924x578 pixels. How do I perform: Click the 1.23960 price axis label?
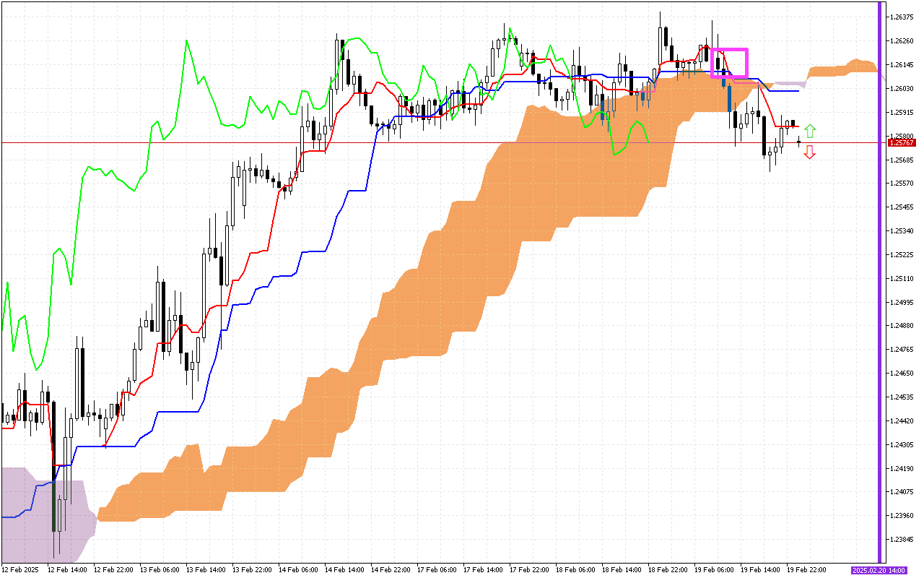pyautogui.click(x=902, y=516)
